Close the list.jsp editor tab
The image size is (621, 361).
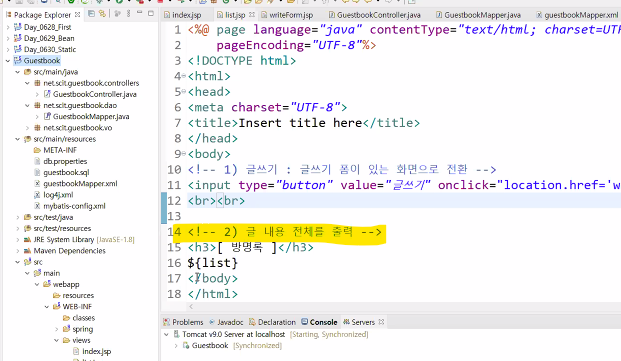coord(252,15)
